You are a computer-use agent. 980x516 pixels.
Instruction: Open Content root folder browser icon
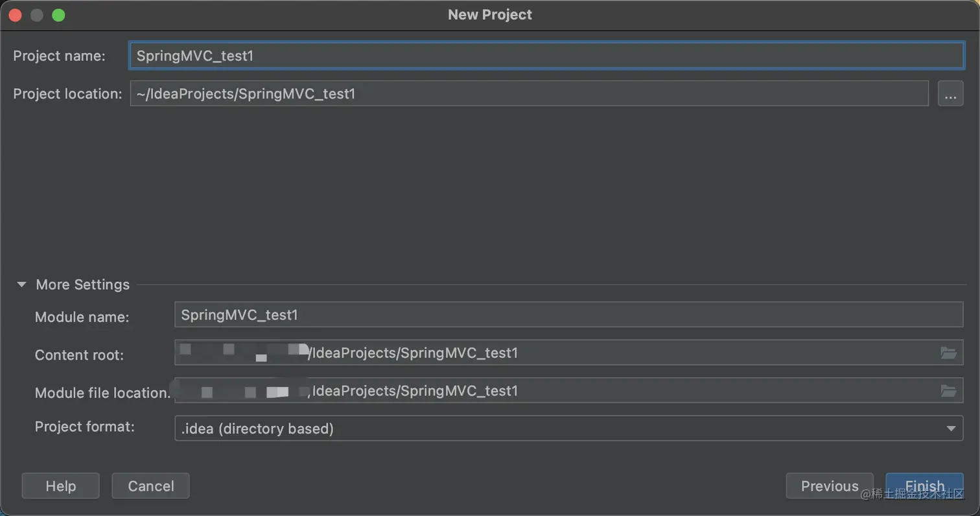[x=948, y=353]
